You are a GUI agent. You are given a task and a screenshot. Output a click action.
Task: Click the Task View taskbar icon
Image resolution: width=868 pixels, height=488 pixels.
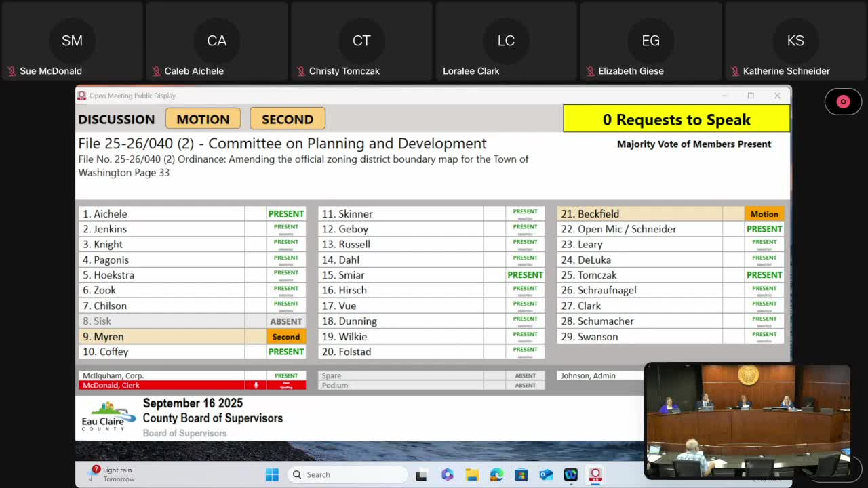click(x=422, y=474)
